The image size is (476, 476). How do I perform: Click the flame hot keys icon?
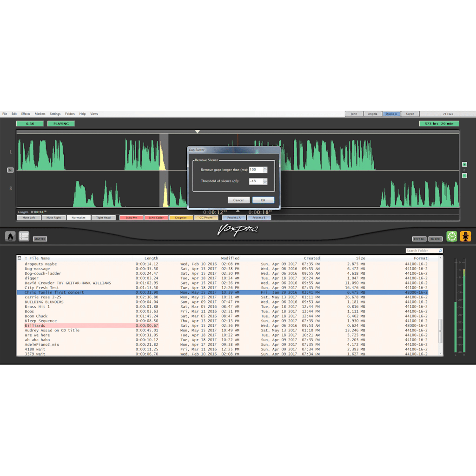point(10,236)
